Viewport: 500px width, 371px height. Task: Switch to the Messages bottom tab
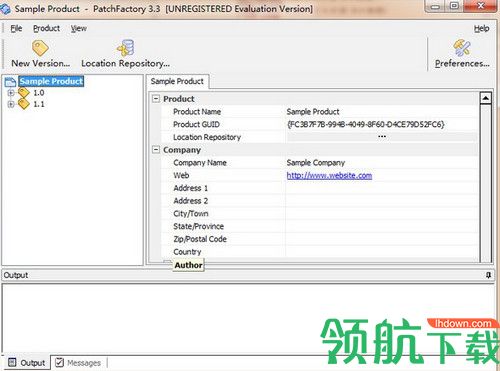[78, 363]
